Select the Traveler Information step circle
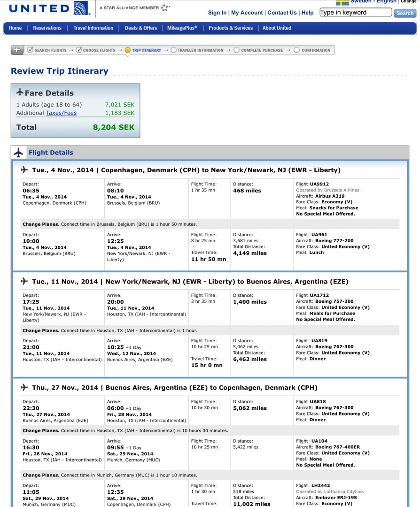Image resolution: width=420 pixels, height=507 pixels. pos(174,50)
